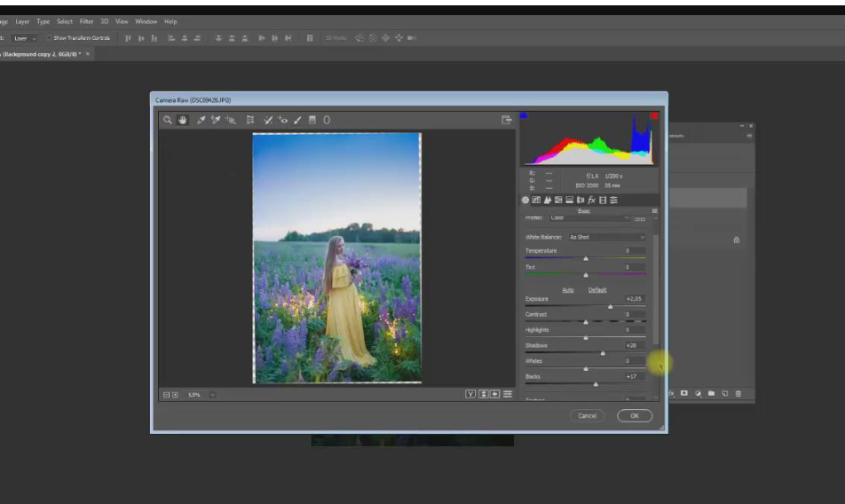Toggle the highlight clipping warning on histogram

click(x=654, y=115)
